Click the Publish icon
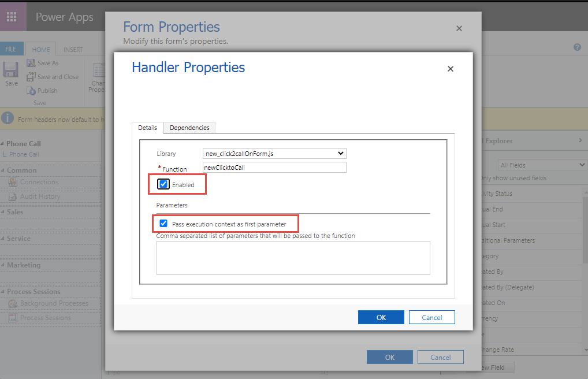588x379 pixels. point(31,91)
